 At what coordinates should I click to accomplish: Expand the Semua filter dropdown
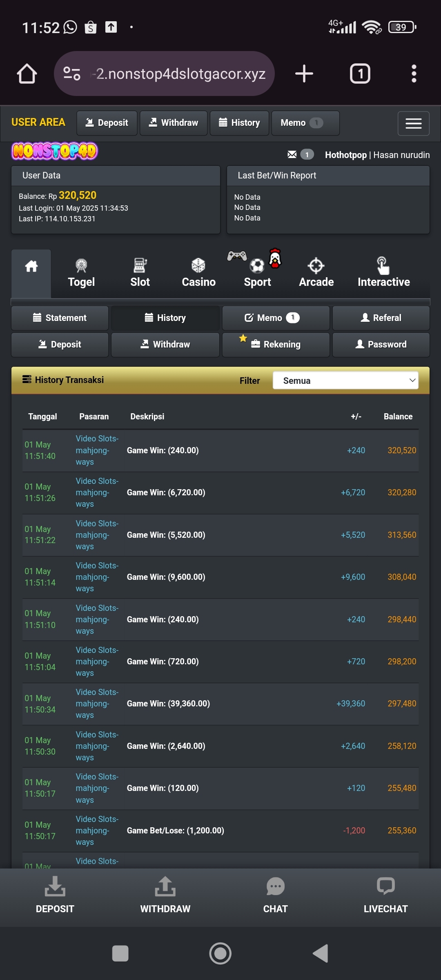click(345, 380)
